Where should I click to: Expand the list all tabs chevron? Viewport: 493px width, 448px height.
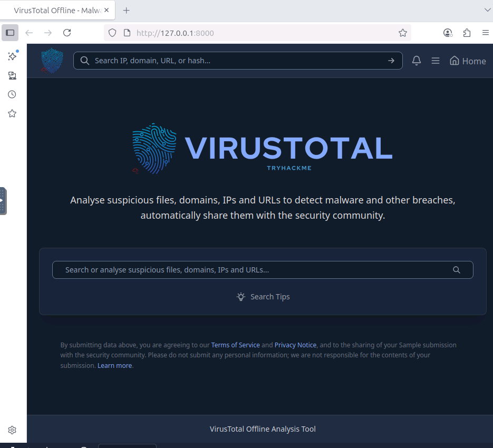point(487,10)
